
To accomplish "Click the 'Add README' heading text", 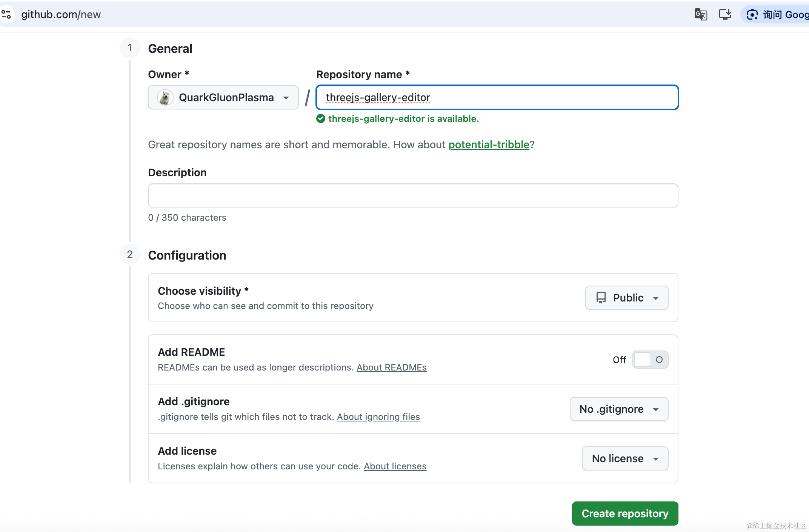I will [191, 352].
